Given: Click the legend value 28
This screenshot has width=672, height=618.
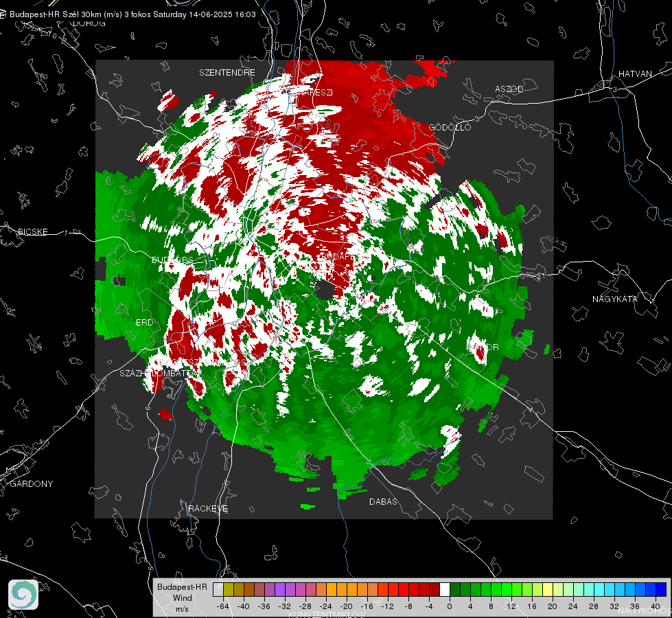Looking at the screenshot, I should [x=594, y=606].
